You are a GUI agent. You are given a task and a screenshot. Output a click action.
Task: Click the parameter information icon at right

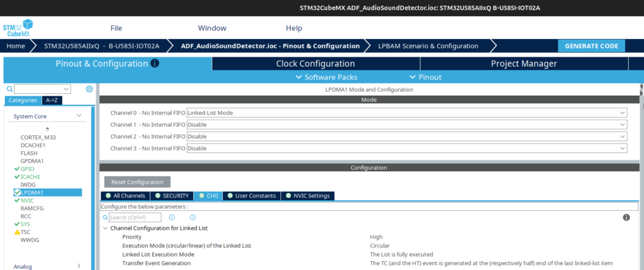coord(626,217)
